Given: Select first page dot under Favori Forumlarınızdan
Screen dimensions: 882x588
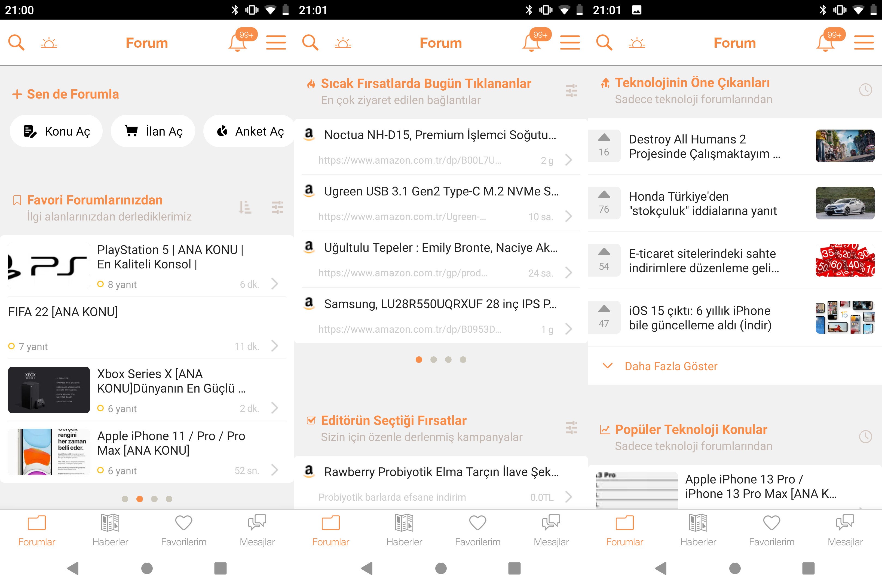Looking at the screenshot, I should click(x=125, y=499).
